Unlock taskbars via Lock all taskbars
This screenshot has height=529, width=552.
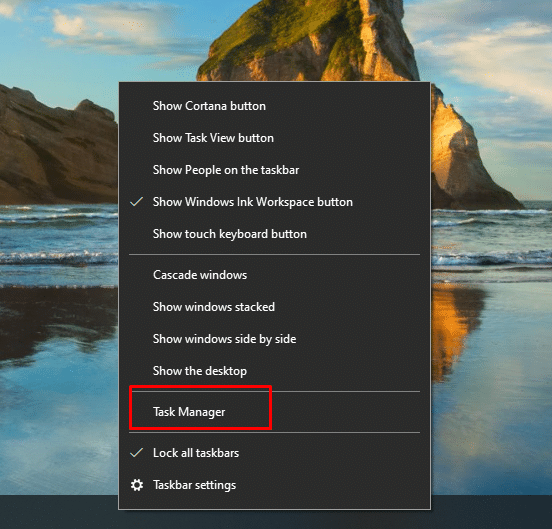274,453
